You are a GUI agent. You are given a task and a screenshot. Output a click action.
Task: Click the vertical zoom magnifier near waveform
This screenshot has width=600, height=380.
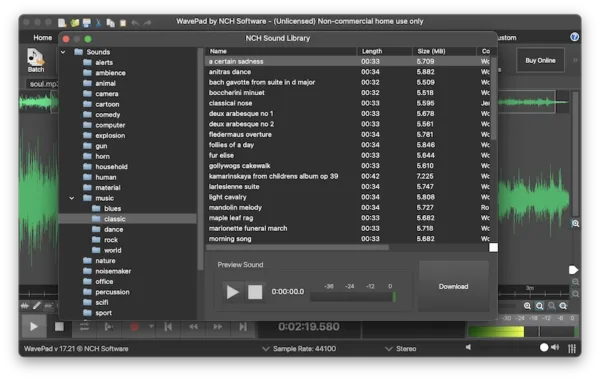coord(575,223)
